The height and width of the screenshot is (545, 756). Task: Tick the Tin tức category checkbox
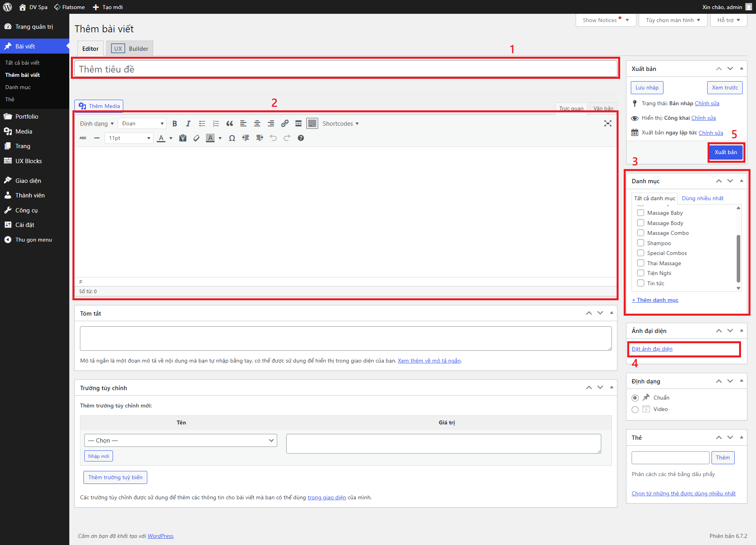click(x=641, y=283)
